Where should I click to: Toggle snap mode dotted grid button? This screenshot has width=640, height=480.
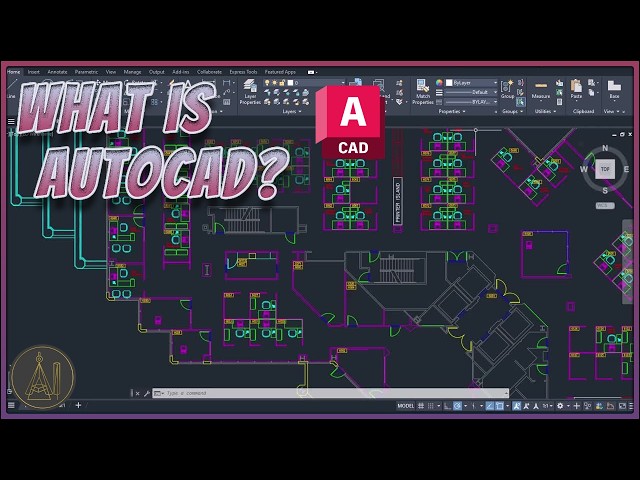pos(431,406)
